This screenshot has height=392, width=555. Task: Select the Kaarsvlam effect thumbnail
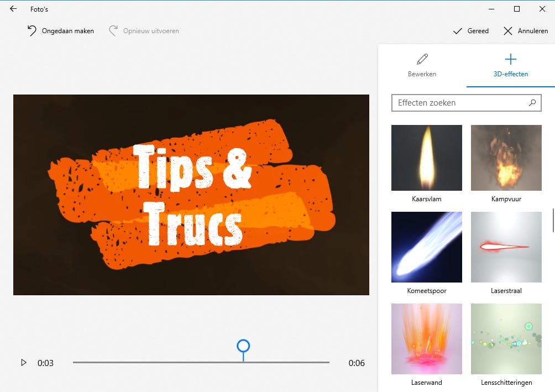pos(427,158)
